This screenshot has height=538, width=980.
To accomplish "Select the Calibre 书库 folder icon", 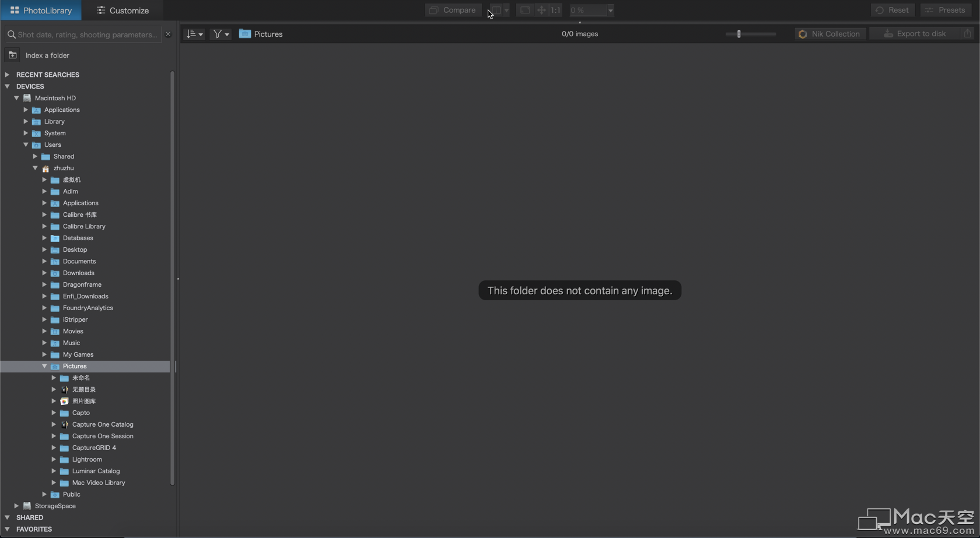I will (x=55, y=215).
